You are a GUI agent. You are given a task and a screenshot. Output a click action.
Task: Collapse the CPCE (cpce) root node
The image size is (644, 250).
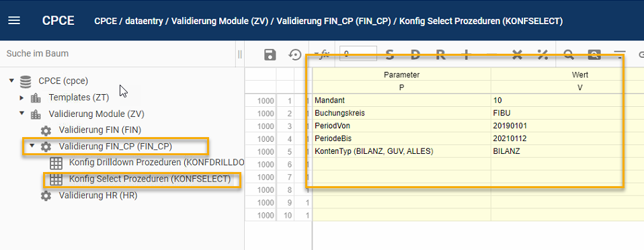pyautogui.click(x=11, y=81)
